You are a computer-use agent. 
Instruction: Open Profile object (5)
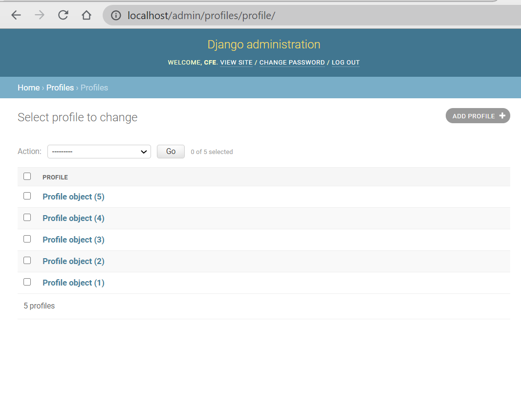click(x=73, y=197)
